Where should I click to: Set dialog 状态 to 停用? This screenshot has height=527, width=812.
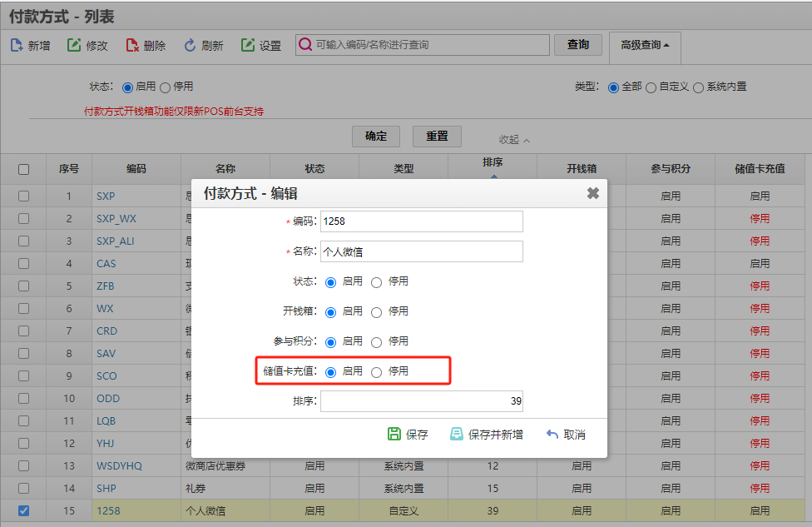coord(377,282)
